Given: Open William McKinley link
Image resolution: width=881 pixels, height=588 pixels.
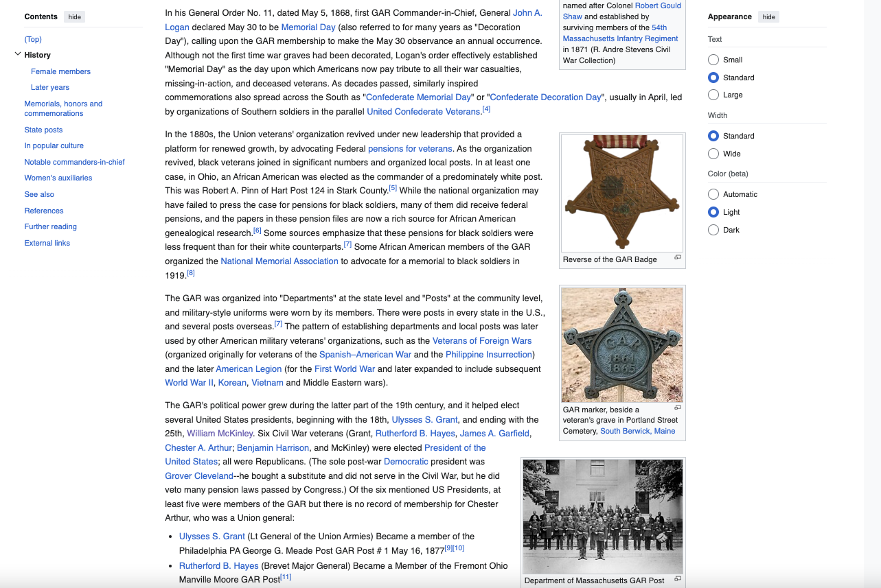Looking at the screenshot, I should (220, 433).
